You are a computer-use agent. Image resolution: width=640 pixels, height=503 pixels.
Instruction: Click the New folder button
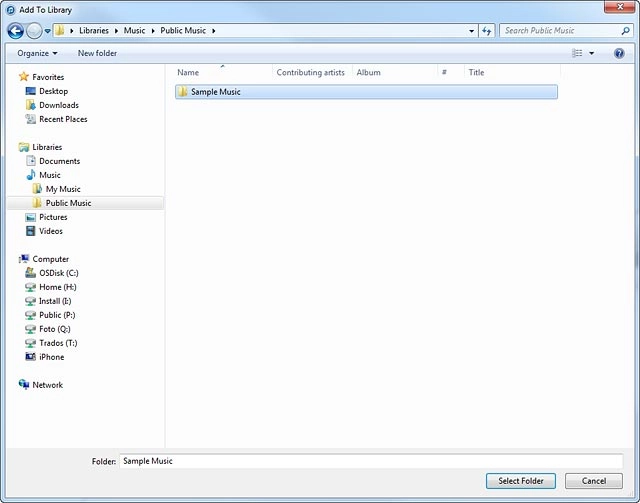click(97, 53)
